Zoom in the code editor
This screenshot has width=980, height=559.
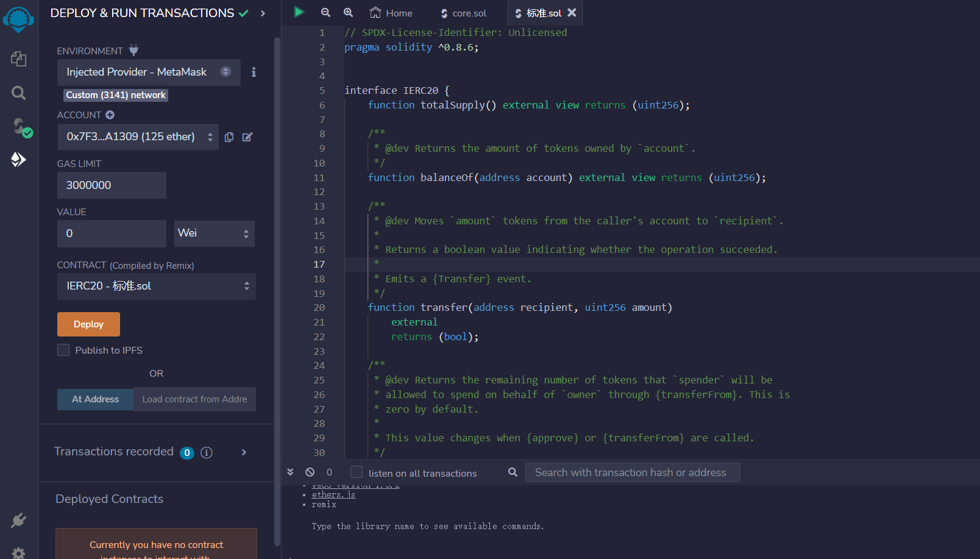click(x=348, y=12)
